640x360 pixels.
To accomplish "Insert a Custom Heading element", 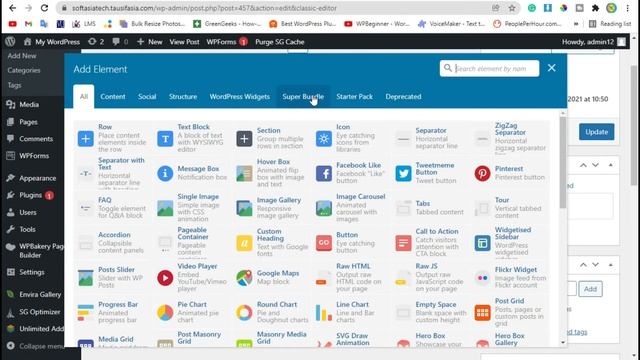I will tap(271, 243).
